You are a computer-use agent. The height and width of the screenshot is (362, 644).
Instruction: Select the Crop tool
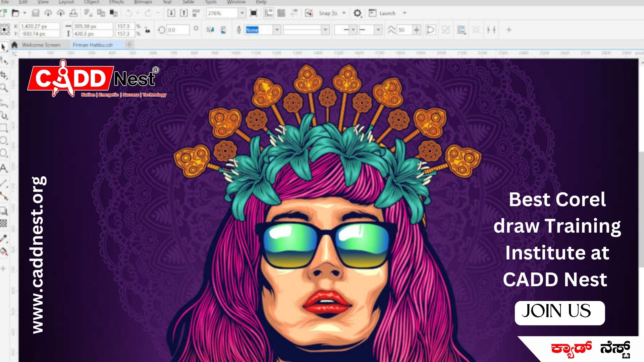pos(4,74)
